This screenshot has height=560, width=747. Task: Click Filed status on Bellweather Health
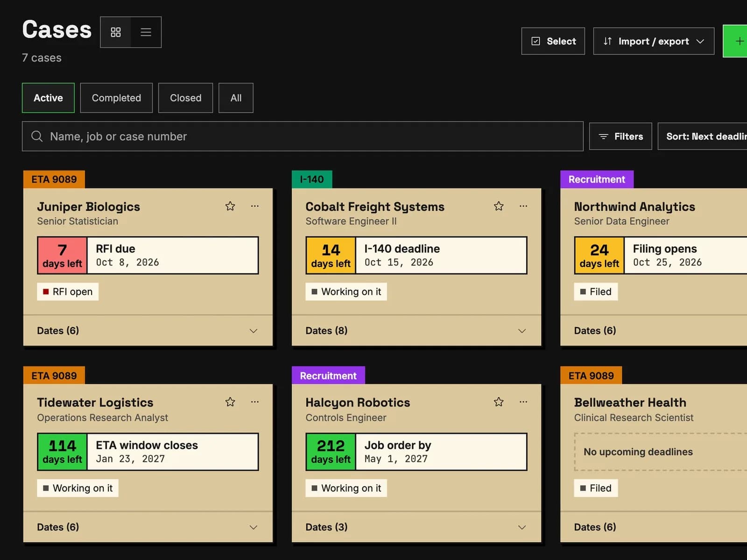596,488
